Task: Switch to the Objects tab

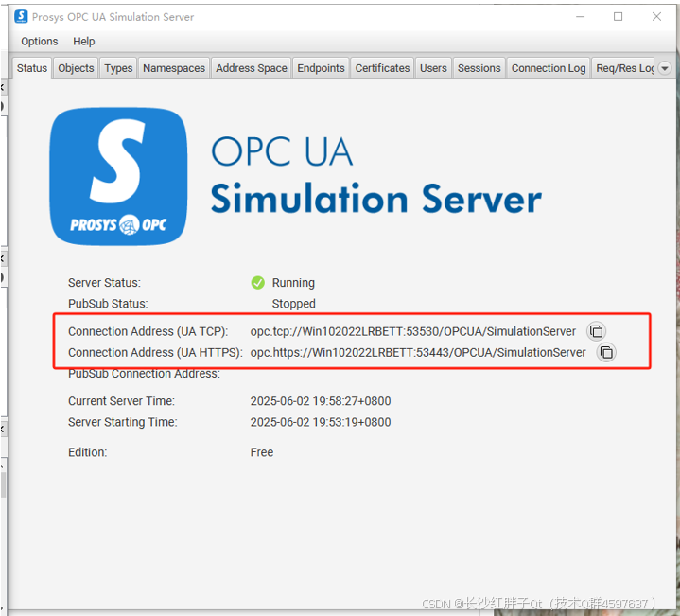Action: pyautogui.click(x=76, y=68)
